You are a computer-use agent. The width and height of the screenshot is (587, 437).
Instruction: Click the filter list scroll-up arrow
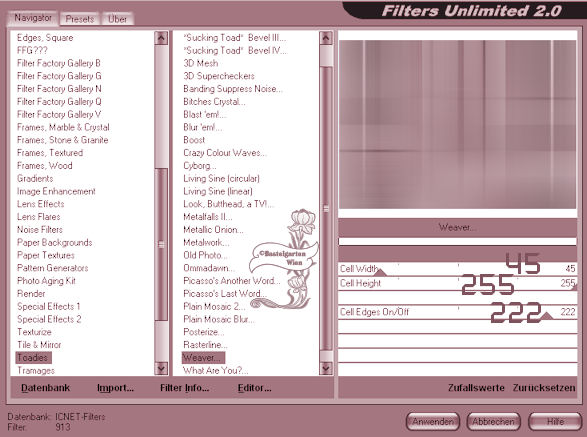[326, 38]
